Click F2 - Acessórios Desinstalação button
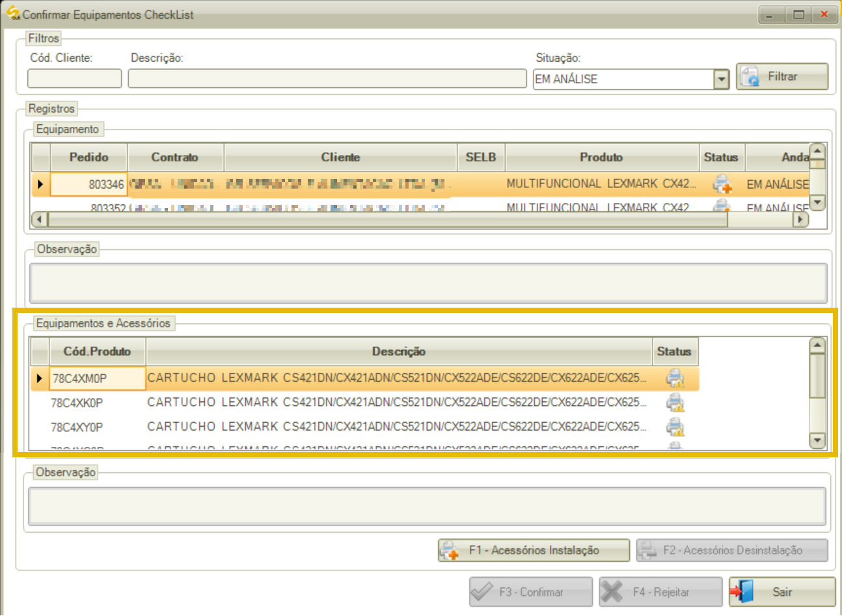This screenshot has height=616, width=842. [732, 550]
